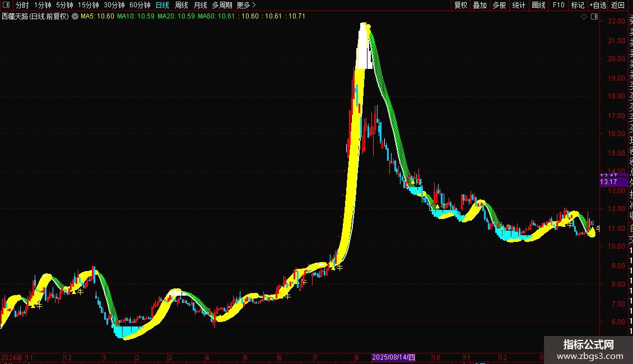Screen dimensions: 633x364
Task: Switch to the 60分钟 chart period
Action: click(x=139, y=5)
